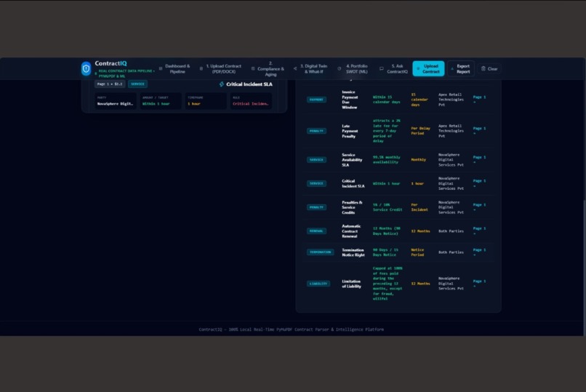Select the 'Termination Notice Right' obligation name

point(353,252)
